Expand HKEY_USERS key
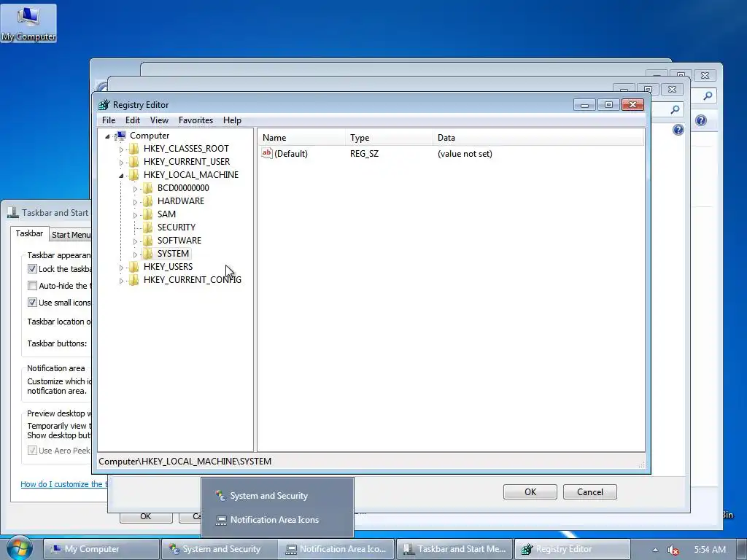747x560 pixels. pyautogui.click(x=121, y=268)
